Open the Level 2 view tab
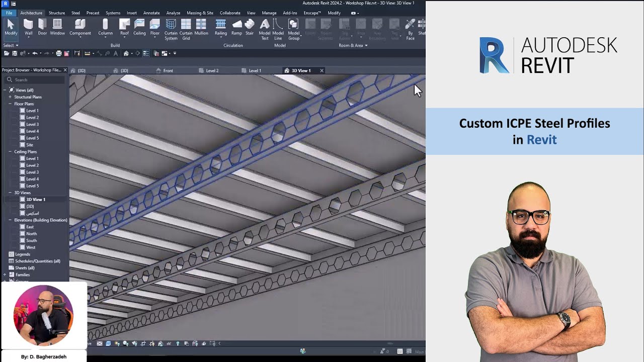The image size is (644, 362). (212, 70)
